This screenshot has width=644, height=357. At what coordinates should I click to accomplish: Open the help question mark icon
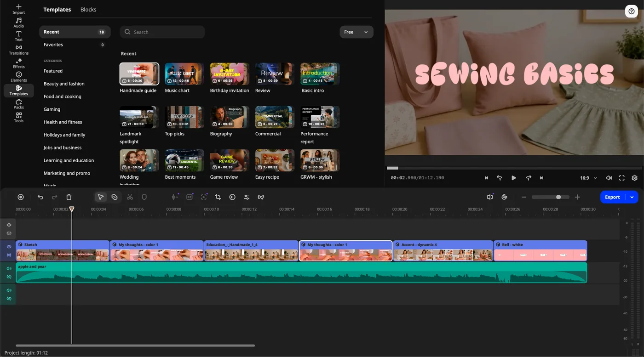[631, 11]
